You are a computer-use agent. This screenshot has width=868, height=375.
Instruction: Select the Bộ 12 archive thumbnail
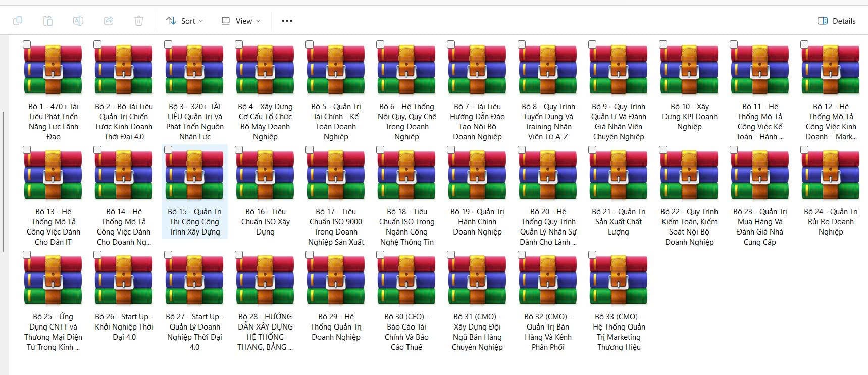(x=831, y=69)
